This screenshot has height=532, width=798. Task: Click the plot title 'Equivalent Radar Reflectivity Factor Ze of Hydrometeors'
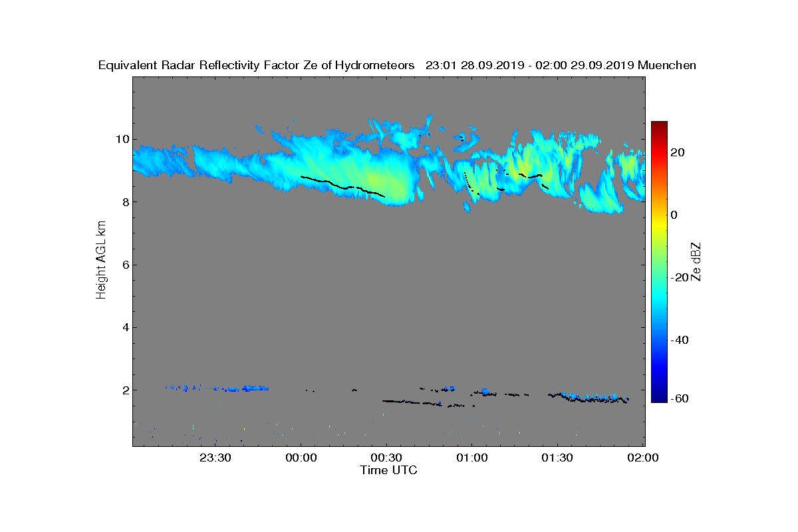pos(257,65)
